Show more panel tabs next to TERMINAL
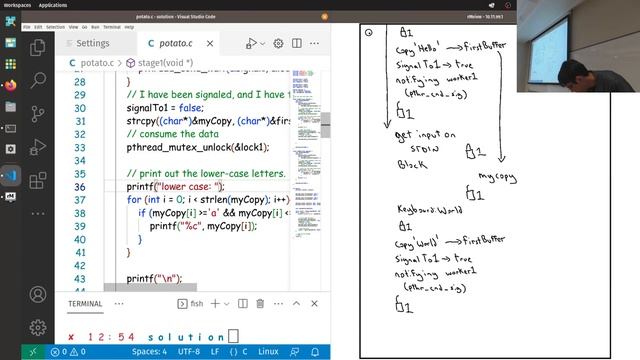This screenshot has width=640, height=360. [x=119, y=304]
